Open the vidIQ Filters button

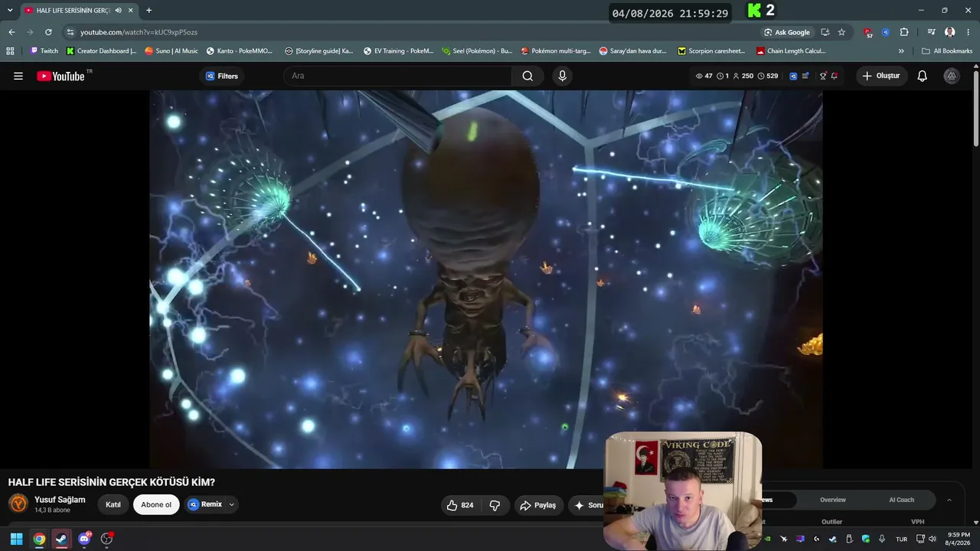[222, 76]
